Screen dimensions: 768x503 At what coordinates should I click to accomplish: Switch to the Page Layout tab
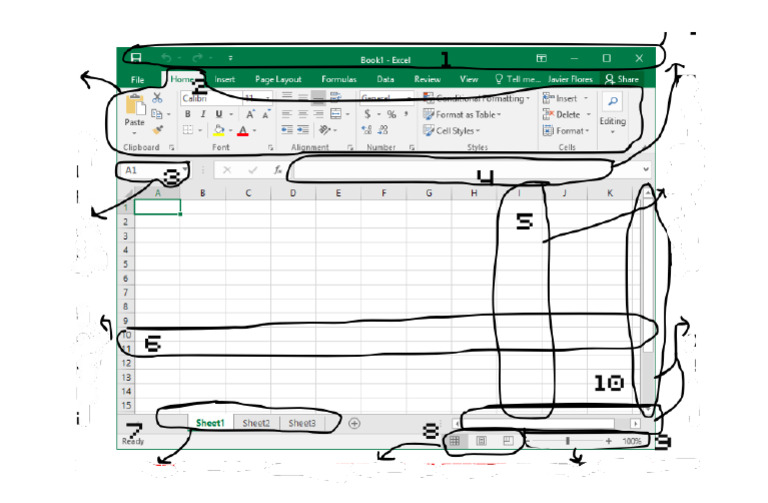(x=278, y=79)
